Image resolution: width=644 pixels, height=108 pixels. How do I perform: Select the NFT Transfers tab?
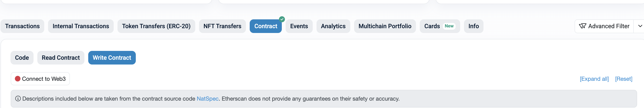coord(222,26)
